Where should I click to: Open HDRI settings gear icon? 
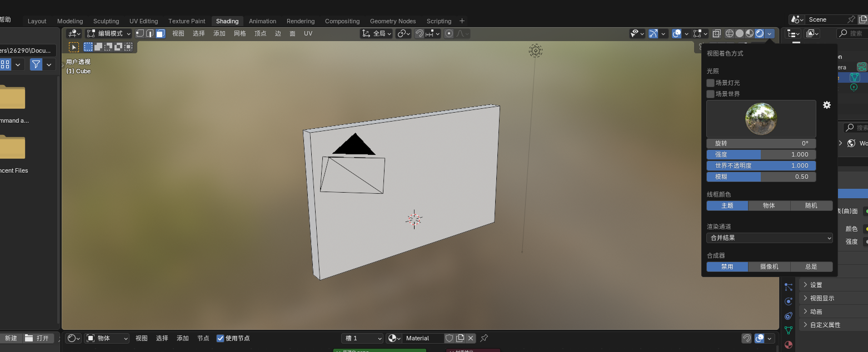pos(827,105)
